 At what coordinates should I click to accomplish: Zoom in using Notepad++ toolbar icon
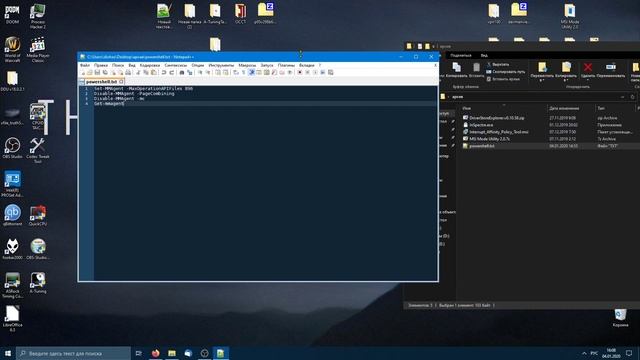[200, 72]
